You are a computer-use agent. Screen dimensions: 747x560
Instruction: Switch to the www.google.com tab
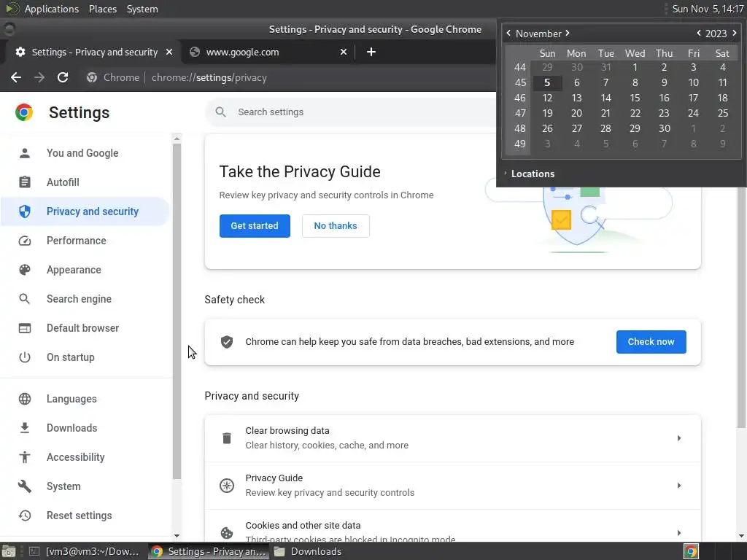click(x=268, y=52)
